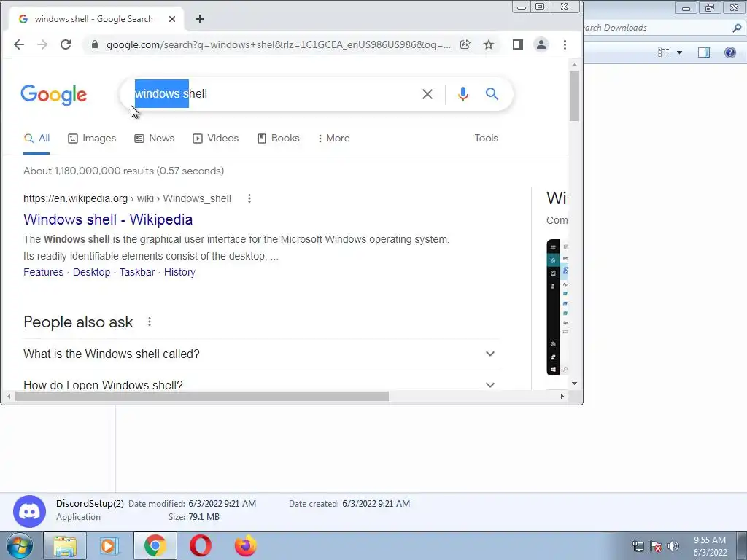Open Action Center flag tray icon
The height and width of the screenshot is (560, 747).
656,546
